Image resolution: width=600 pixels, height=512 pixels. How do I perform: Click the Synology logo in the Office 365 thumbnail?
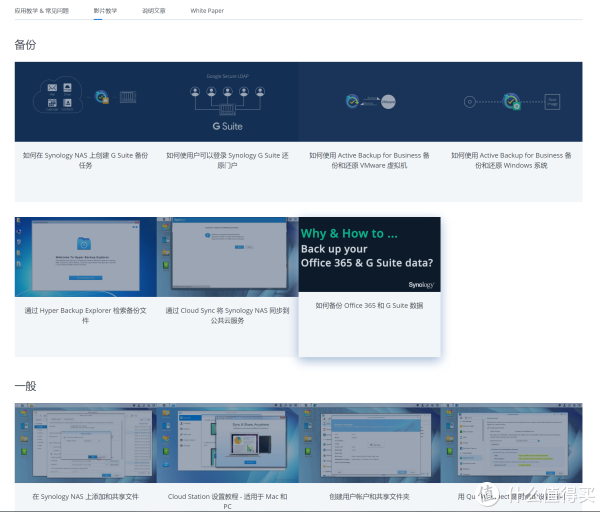pos(421,285)
